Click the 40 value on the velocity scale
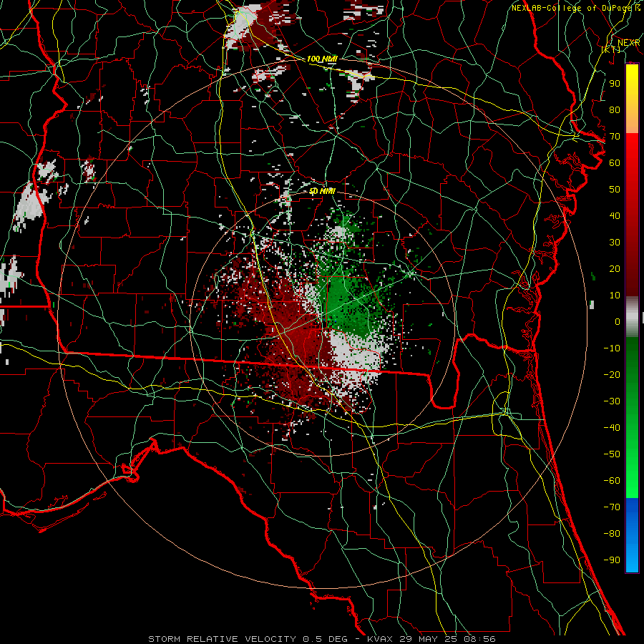The width and height of the screenshot is (644, 644). (x=615, y=216)
